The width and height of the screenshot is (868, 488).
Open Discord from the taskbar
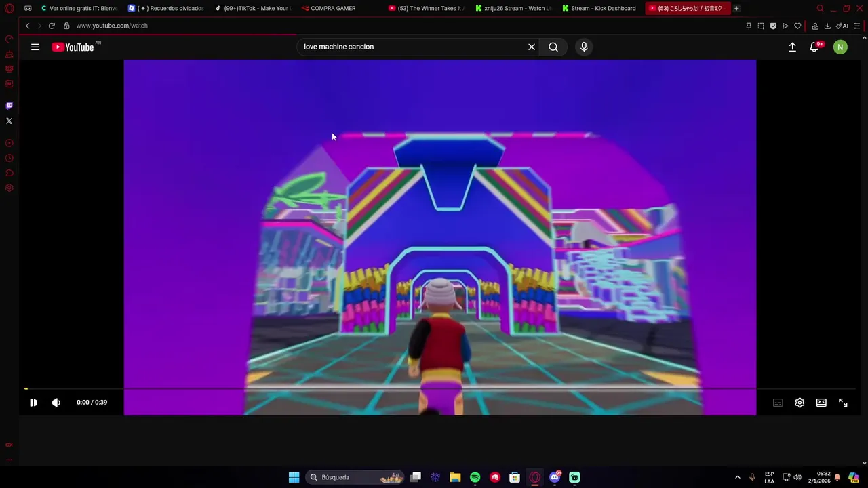click(x=555, y=477)
